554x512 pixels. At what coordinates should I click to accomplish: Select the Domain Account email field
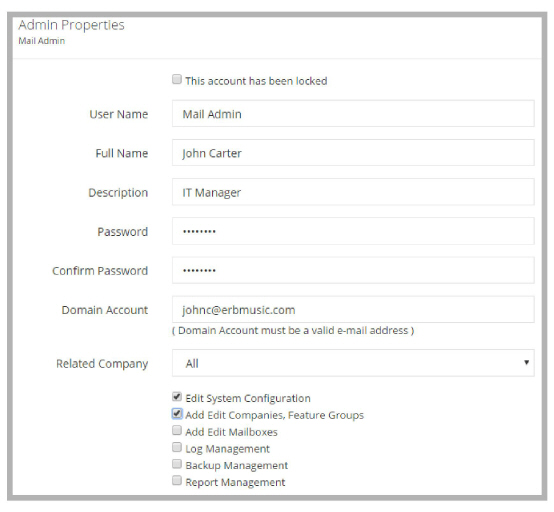coord(353,310)
